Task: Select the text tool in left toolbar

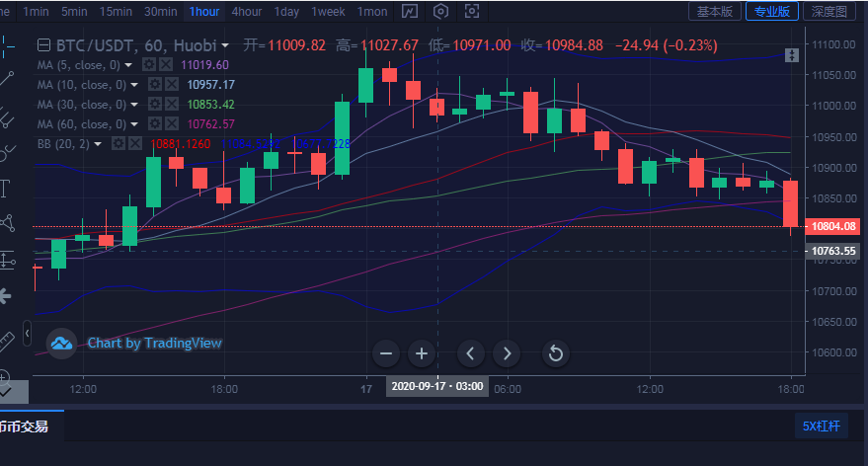Action: [6, 188]
